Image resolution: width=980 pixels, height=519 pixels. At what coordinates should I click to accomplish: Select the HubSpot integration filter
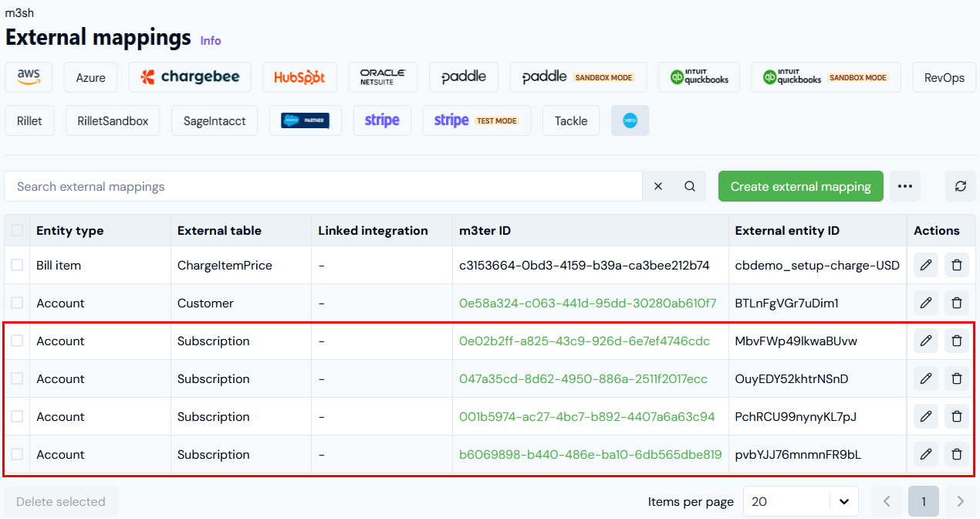[x=299, y=77]
